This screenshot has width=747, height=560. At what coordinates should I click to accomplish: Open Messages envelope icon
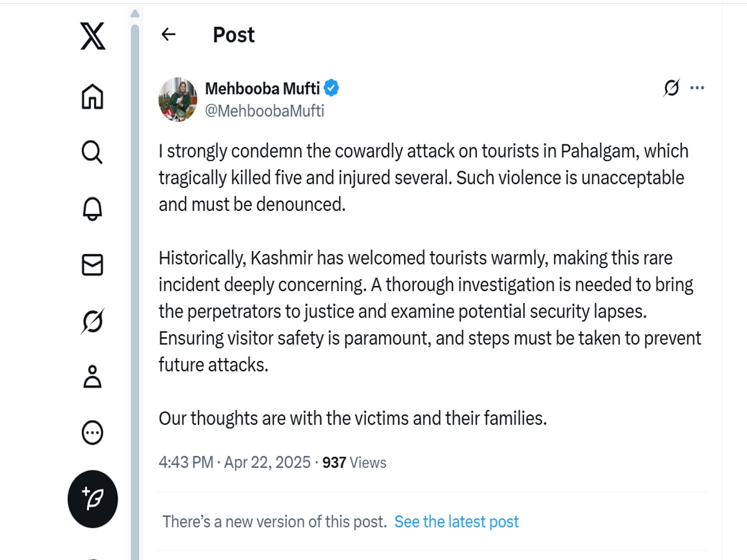(x=92, y=265)
